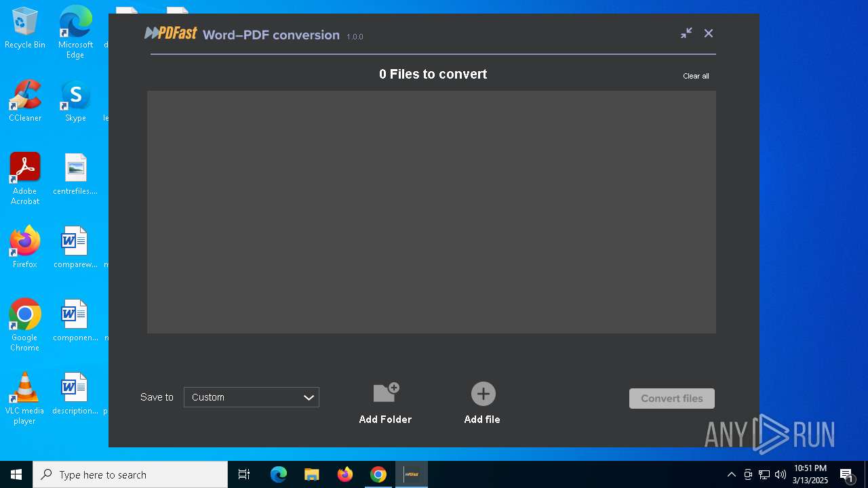
Task: Open the taskbar clock showing 10:51 PM
Action: coord(811,474)
